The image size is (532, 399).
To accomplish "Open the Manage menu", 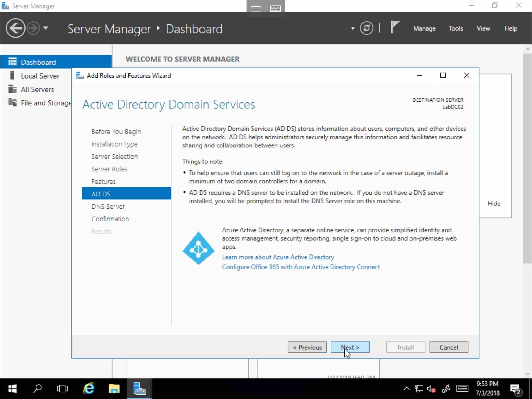I will (x=424, y=28).
